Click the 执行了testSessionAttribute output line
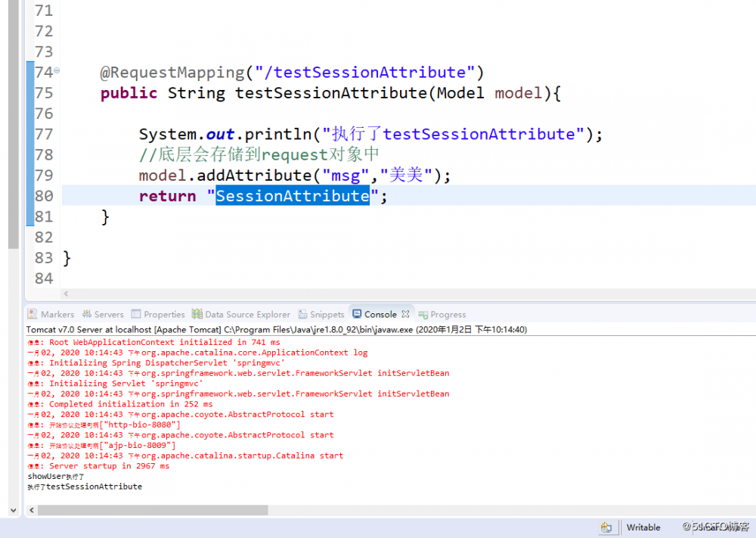756x538 pixels. (85, 487)
